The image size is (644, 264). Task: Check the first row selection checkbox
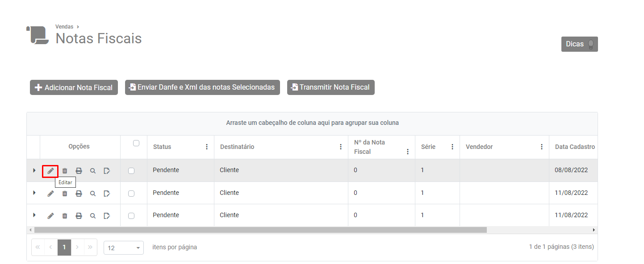131,171
